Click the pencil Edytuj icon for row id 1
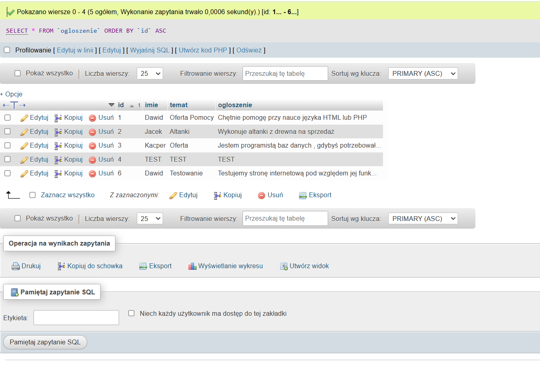 (24, 118)
